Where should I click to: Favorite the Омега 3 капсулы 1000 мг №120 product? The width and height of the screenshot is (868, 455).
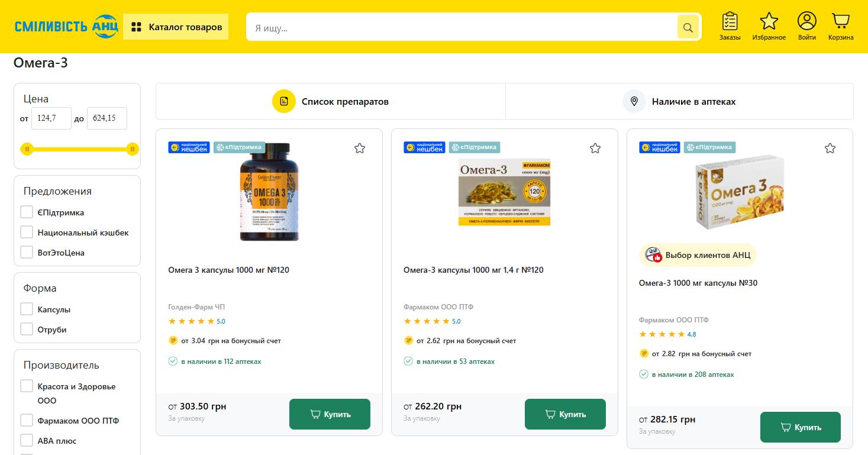point(360,148)
